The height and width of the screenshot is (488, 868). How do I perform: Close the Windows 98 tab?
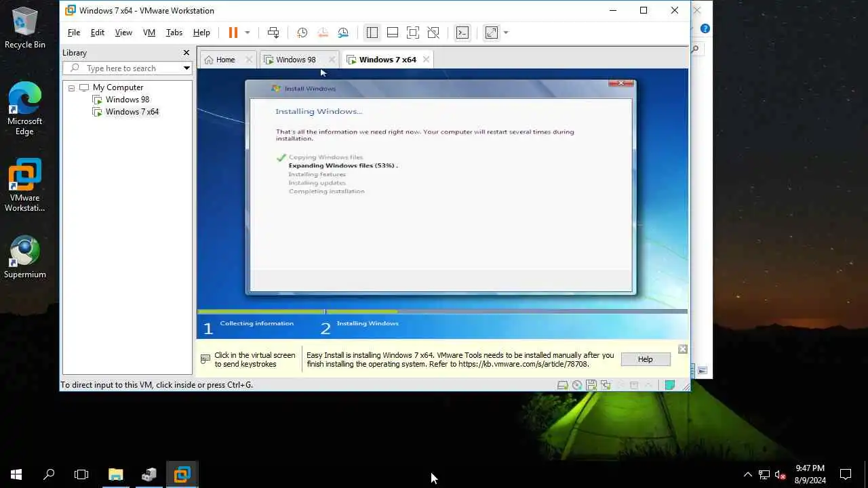(x=332, y=60)
